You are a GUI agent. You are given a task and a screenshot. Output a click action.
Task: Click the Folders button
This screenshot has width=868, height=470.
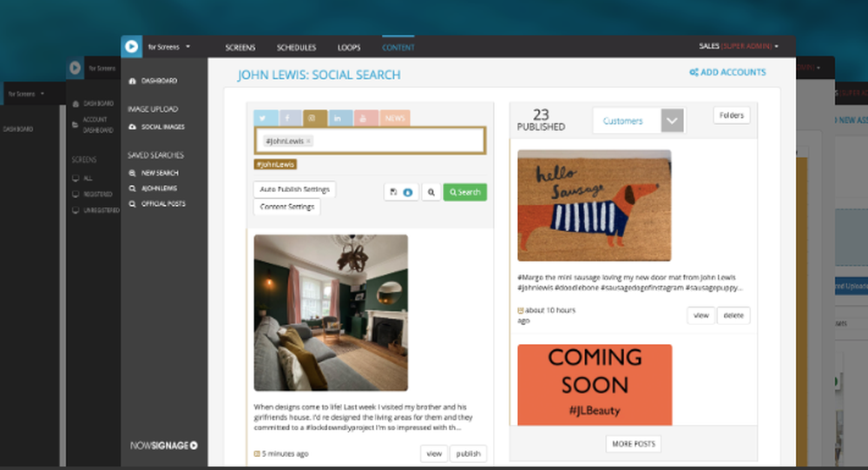[731, 116]
